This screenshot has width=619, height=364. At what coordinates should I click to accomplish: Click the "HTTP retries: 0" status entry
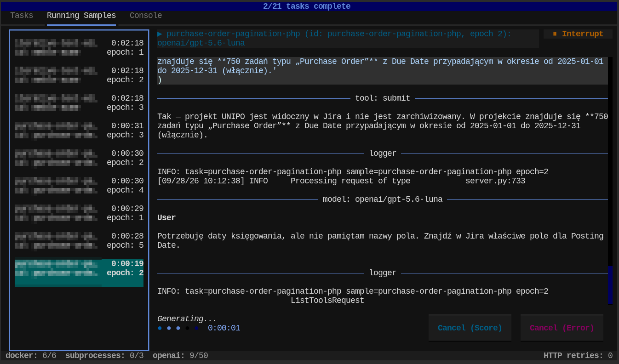point(578,356)
